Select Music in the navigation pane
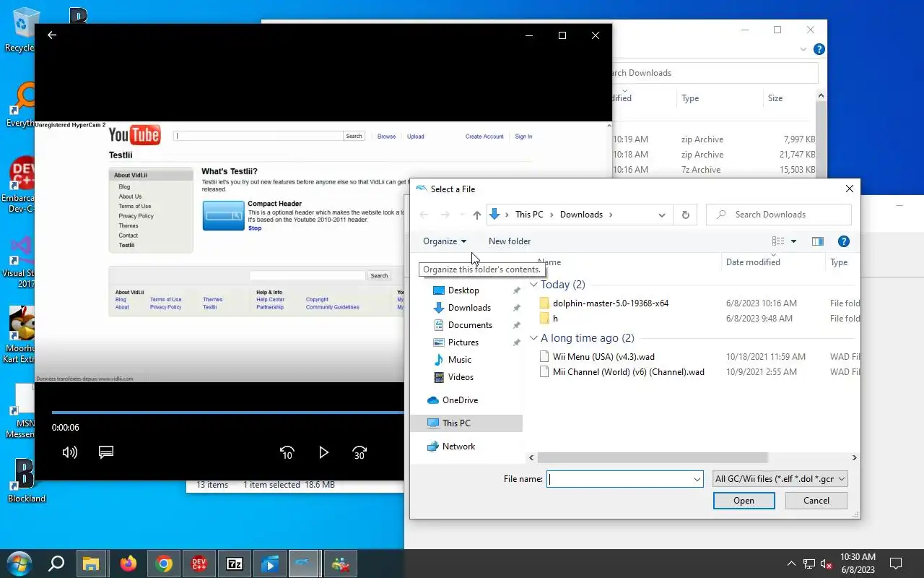 click(460, 360)
